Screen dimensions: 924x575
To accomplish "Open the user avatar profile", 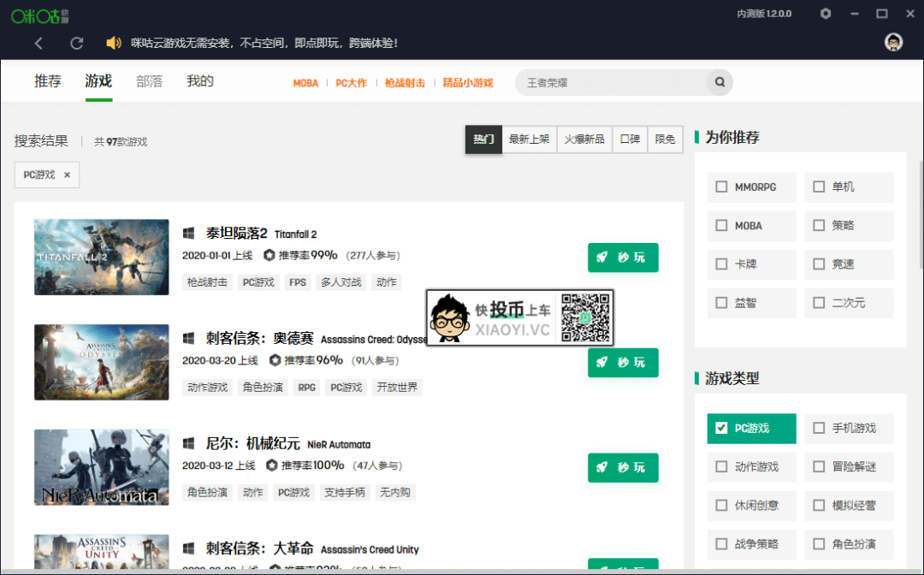I will point(893,42).
